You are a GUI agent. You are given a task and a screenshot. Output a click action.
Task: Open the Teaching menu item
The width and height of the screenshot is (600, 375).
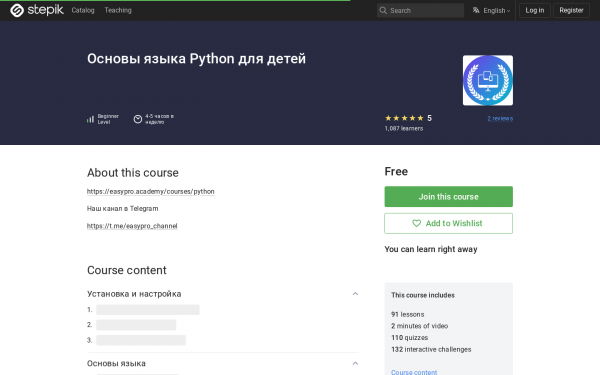118,10
